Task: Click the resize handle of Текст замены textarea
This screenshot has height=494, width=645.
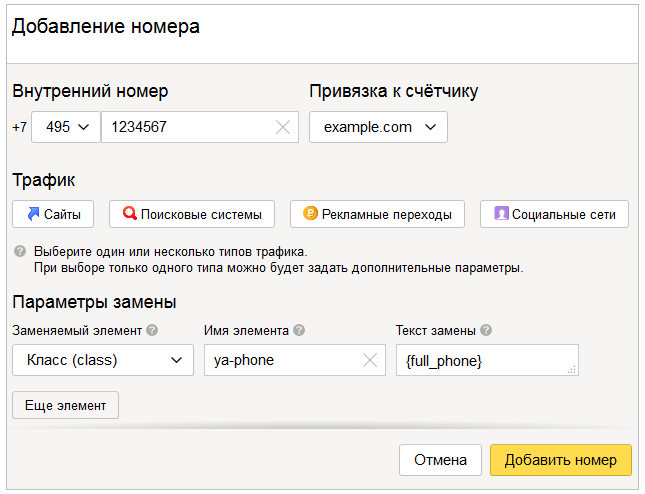Action: pos(571,369)
